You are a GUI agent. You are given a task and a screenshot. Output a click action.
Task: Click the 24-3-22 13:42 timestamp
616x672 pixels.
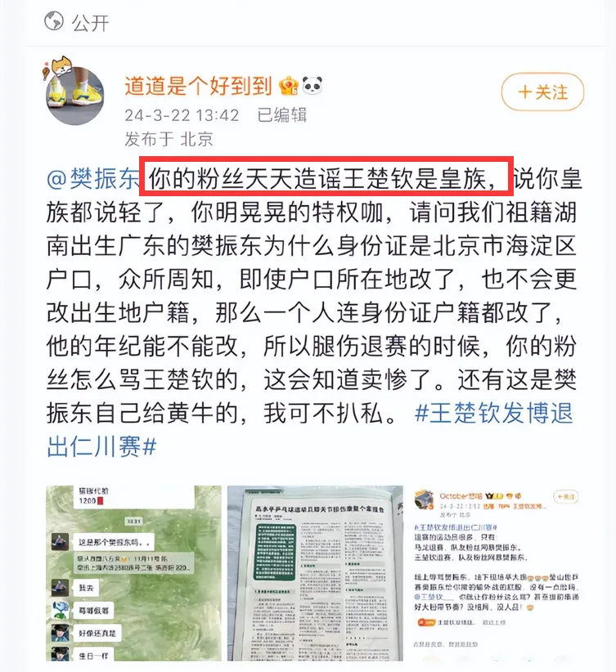tap(182, 115)
